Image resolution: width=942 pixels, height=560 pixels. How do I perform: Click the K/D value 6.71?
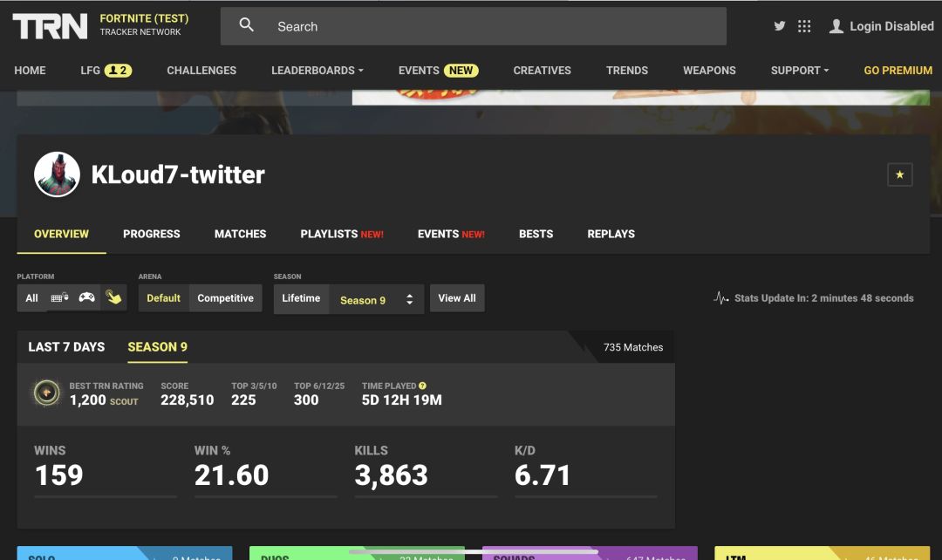pos(543,475)
